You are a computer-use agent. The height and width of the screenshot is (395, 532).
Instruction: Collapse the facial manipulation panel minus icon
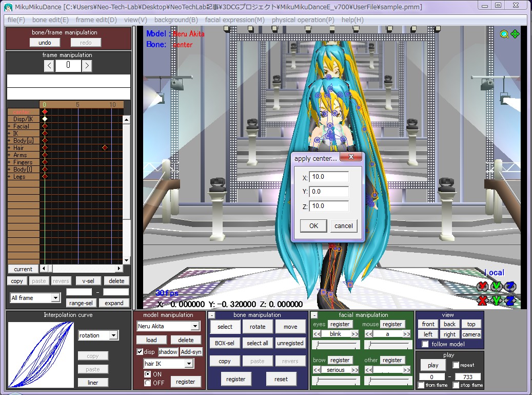point(314,315)
